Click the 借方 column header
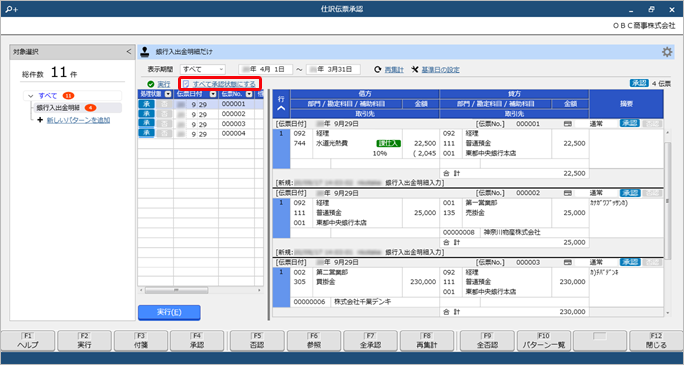The width and height of the screenshot is (684, 365). (365, 94)
